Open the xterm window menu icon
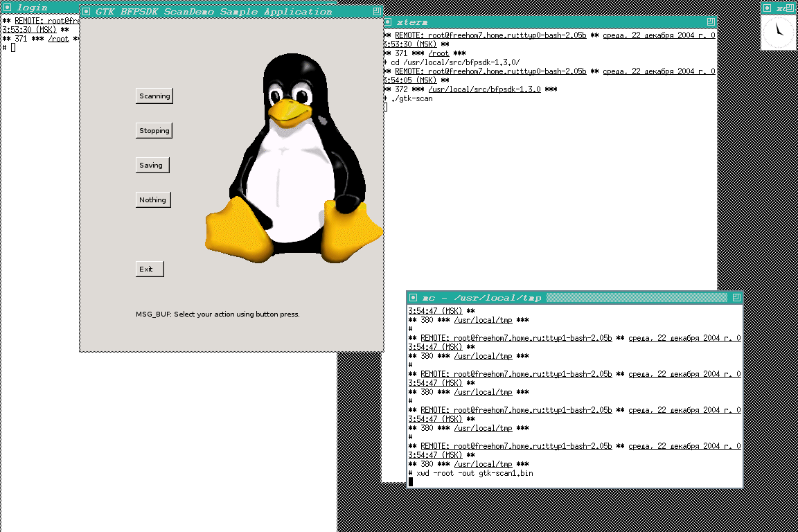 (388, 22)
